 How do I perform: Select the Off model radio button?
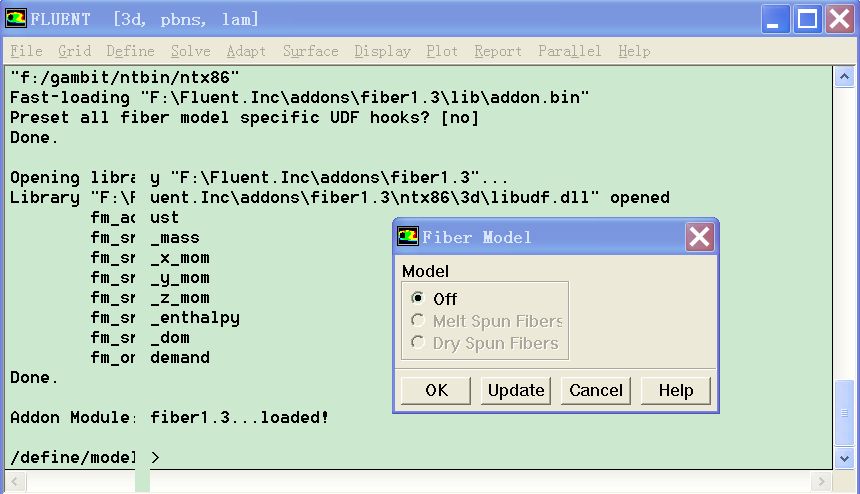418,299
